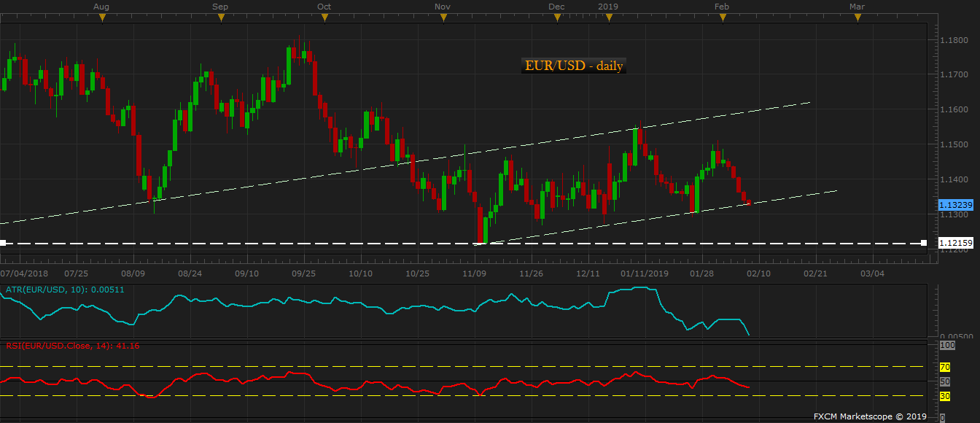Click the Oct month marker triangle
980x423 pixels.
pos(324,18)
